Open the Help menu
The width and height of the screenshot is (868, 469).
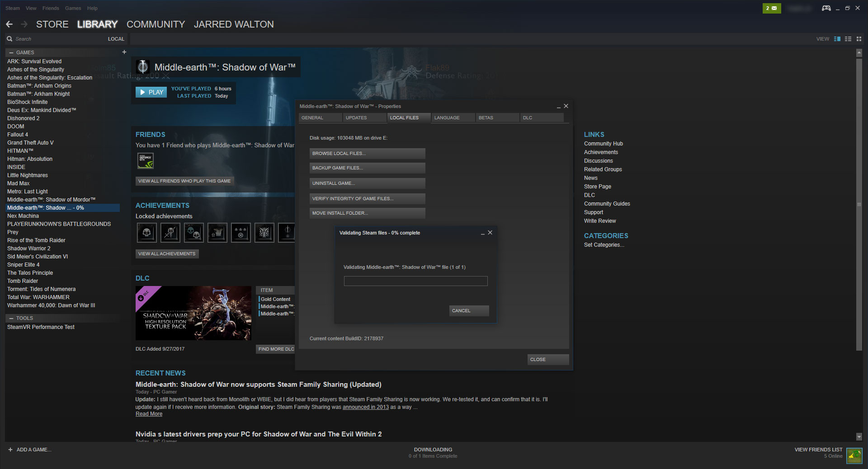click(x=92, y=8)
